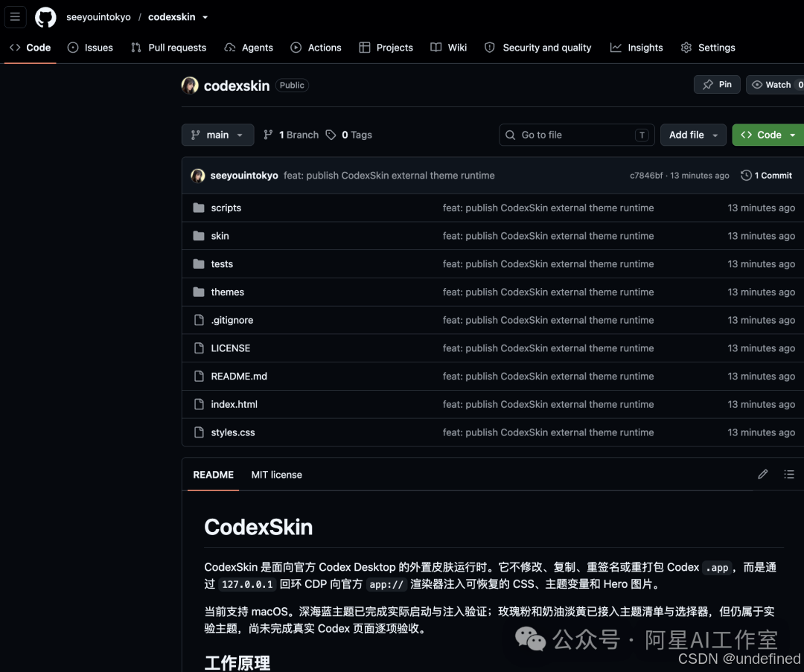Open the .gitignore file
The height and width of the screenshot is (672, 804).
click(232, 320)
